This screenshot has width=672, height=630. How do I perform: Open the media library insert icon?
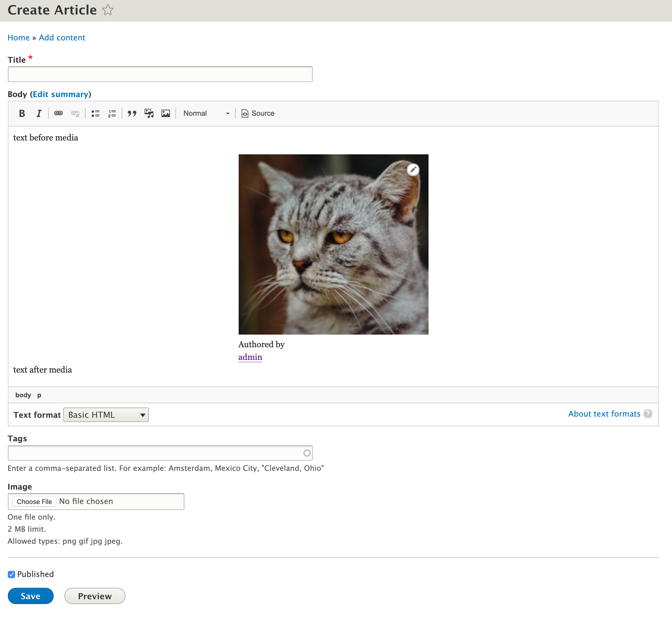149,113
